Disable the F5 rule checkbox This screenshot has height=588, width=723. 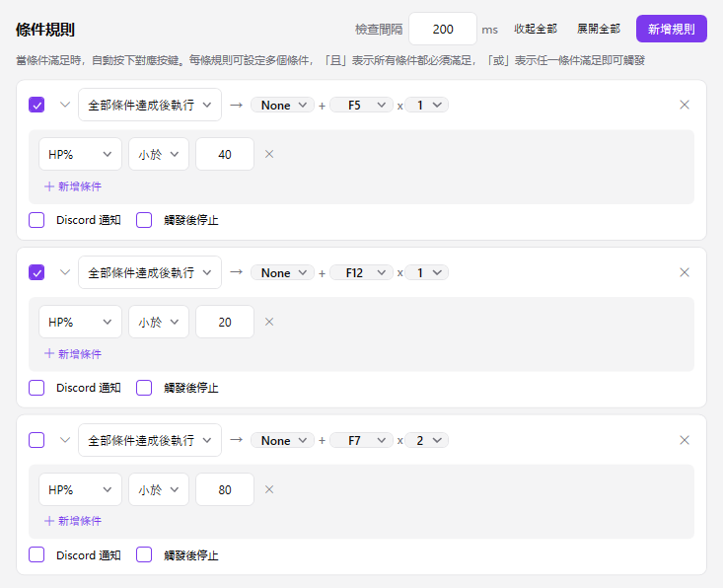(36, 105)
